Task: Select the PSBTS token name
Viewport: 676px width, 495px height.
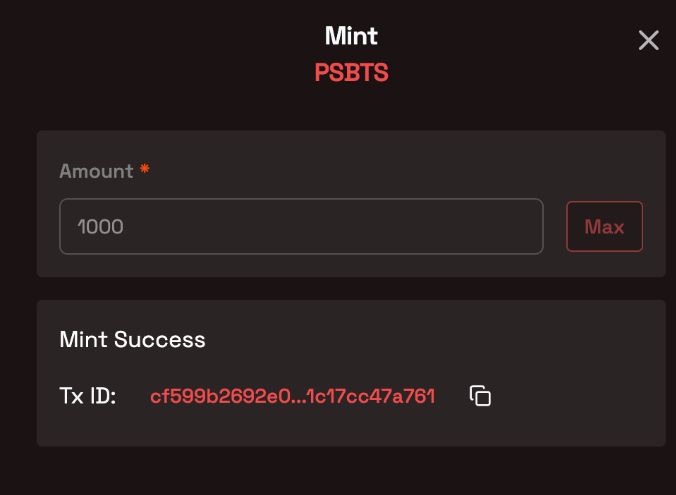Action: point(351,73)
